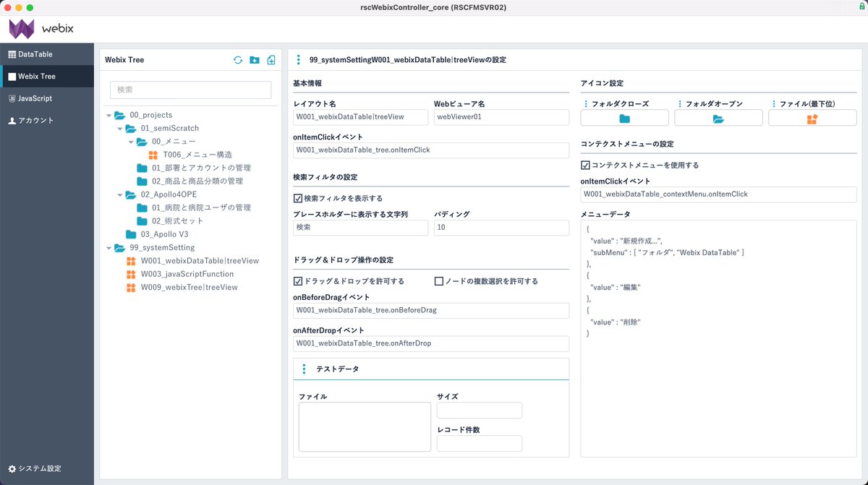The height and width of the screenshot is (485, 868).
Task: Collapse the 00_projects tree node
Action: 109,115
